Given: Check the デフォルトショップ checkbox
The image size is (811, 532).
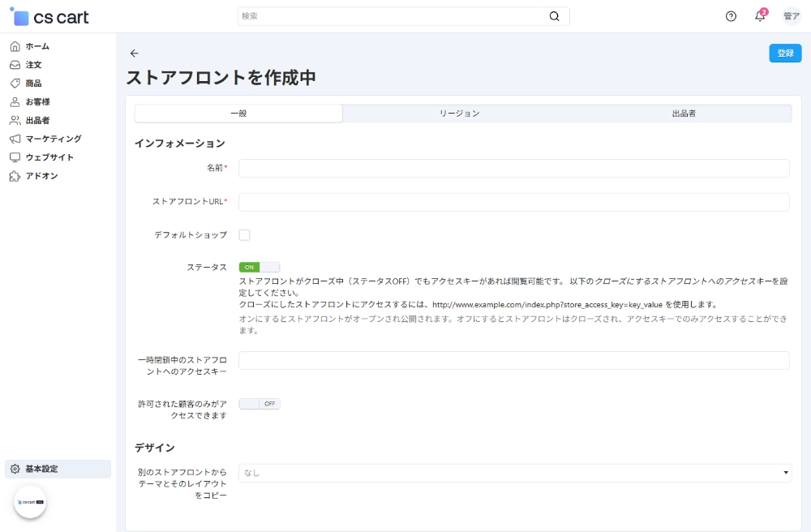Looking at the screenshot, I should (244, 235).
